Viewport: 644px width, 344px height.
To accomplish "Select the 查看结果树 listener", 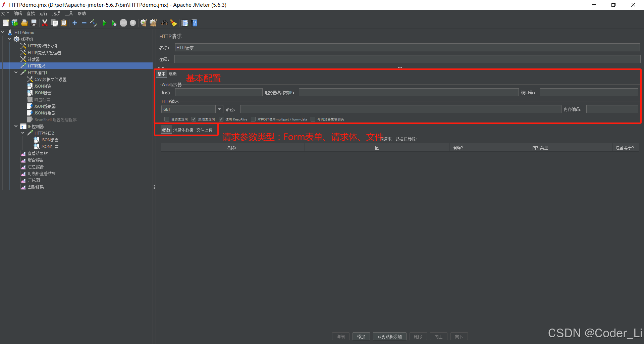I will click(x=38, y=153).
